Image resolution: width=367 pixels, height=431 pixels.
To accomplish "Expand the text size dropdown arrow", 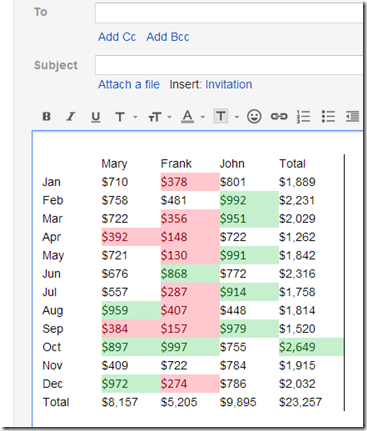I will [x=169, y=117].
